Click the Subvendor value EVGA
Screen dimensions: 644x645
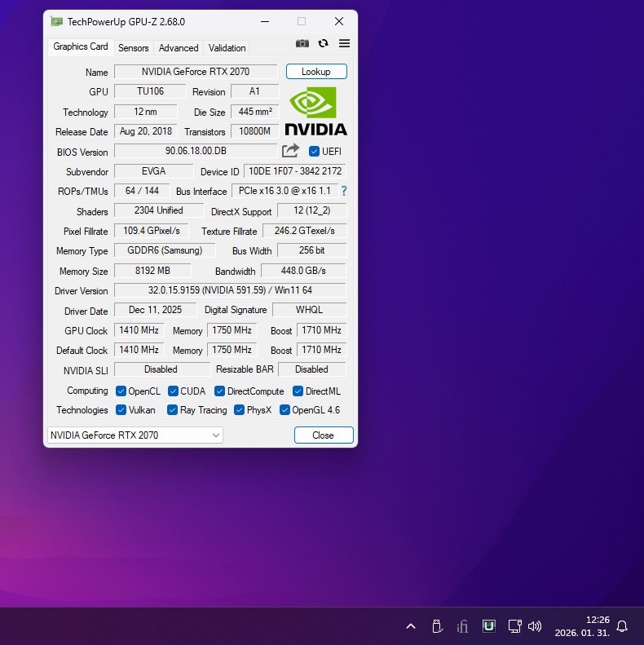(154, 171)
